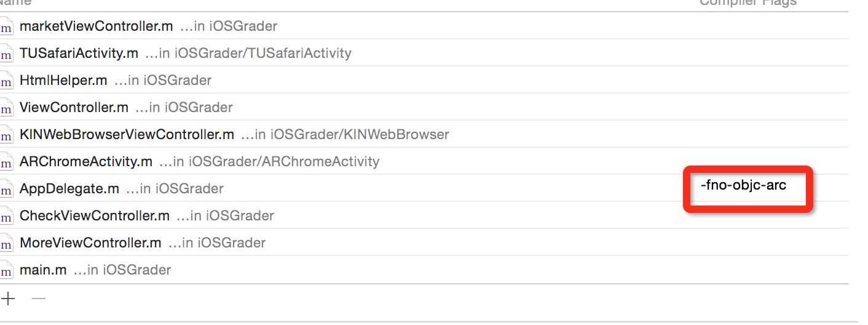
Task: Click the ViewController.m file icon
Action: [6, 108]
